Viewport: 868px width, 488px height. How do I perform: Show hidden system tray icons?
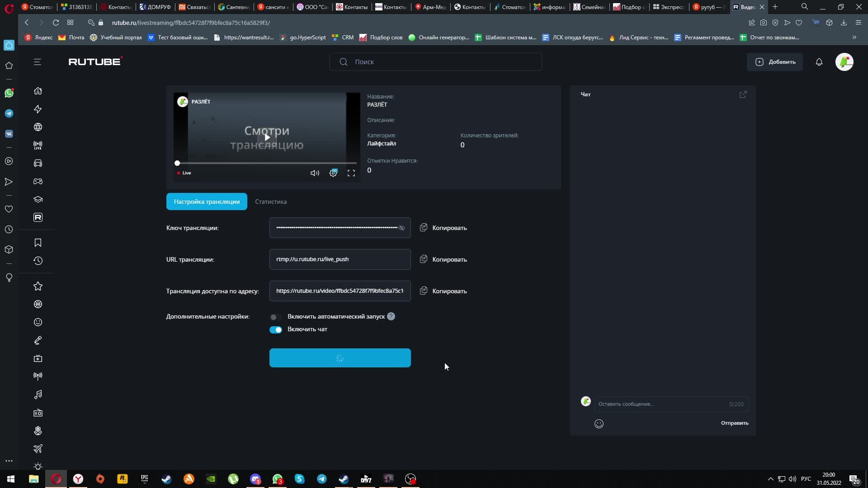[x=770, y=479]
